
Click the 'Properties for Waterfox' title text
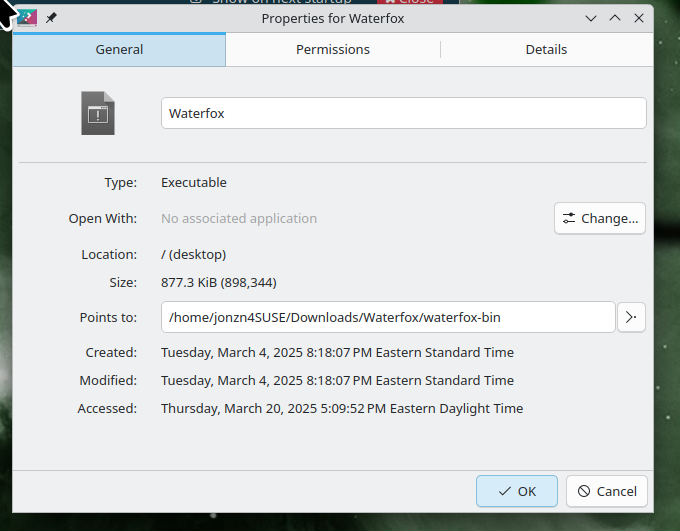(333, 18)
